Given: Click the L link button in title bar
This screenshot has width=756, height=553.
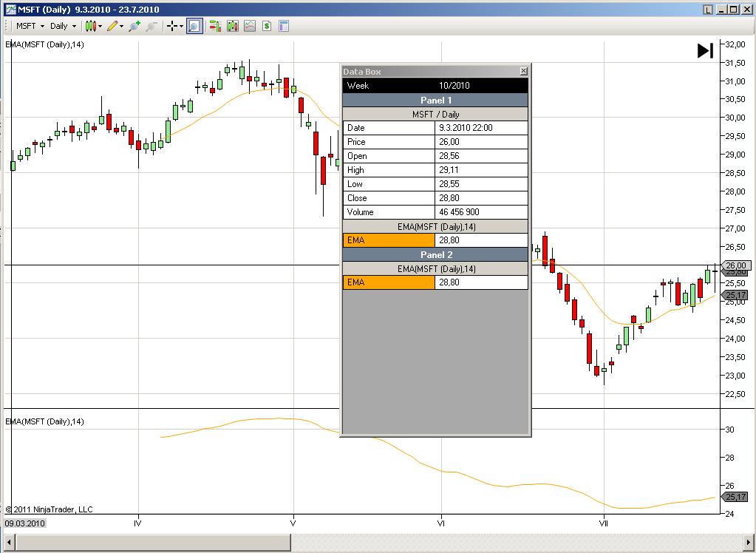Looking at the screenshot, I should click(707, 9).
